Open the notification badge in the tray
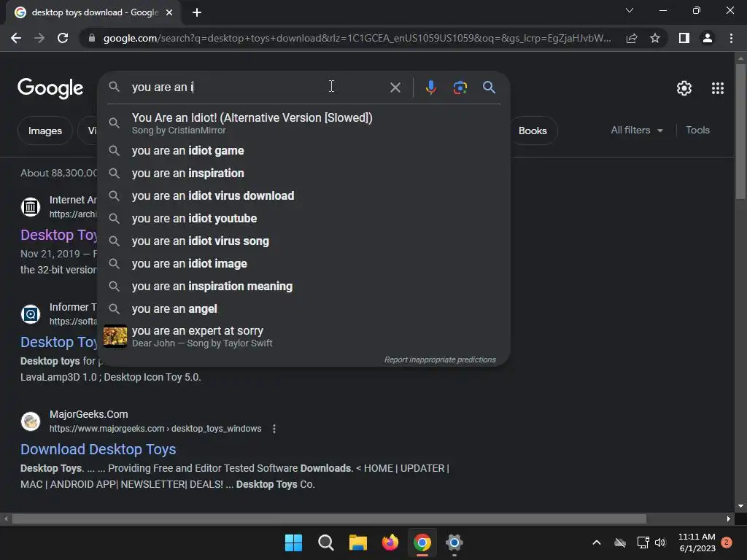The width and height of the screenshot is (747, 560). point(727,542)
